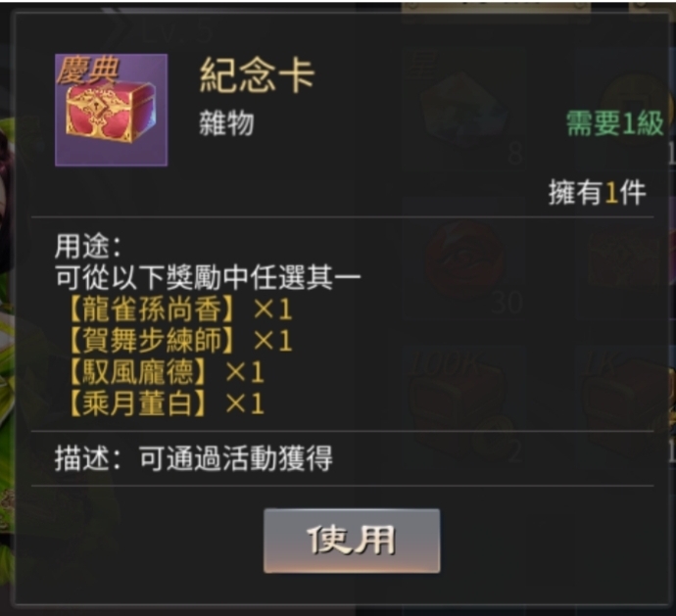Click the 紀念卡 item title

click(x=258, y=75)
